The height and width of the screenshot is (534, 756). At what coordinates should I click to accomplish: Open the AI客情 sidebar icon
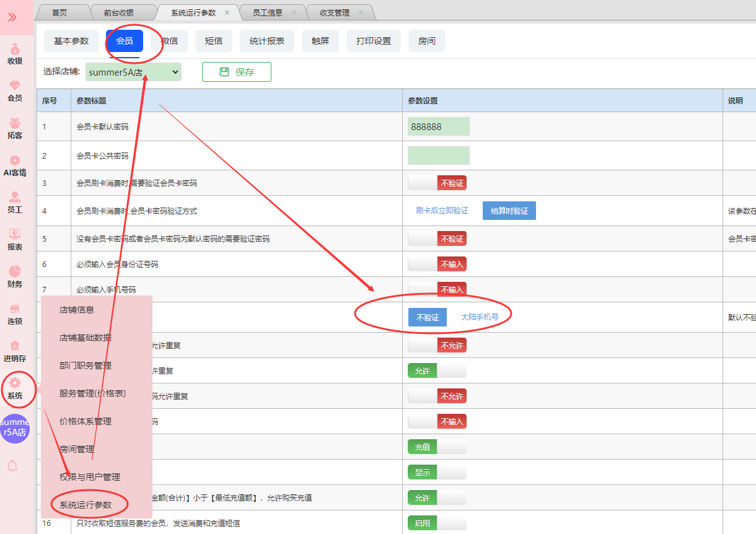15,165
